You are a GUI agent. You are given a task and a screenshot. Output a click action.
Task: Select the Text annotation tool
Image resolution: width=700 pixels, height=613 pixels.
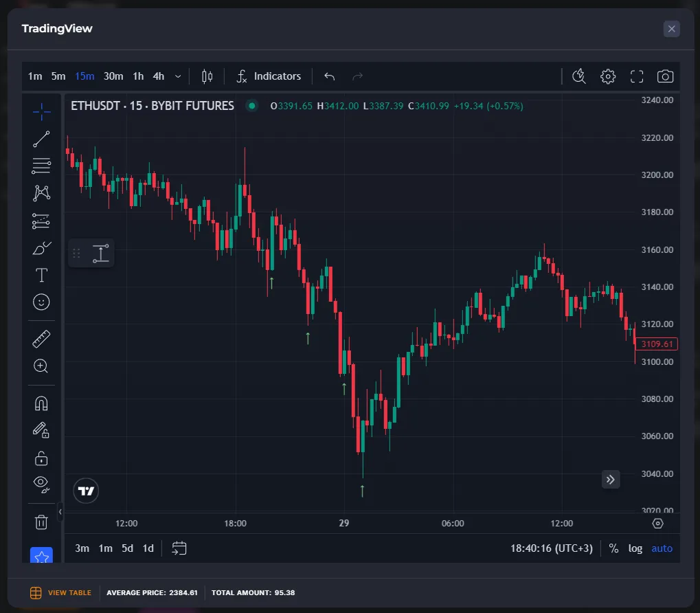(x=41, y=275)
